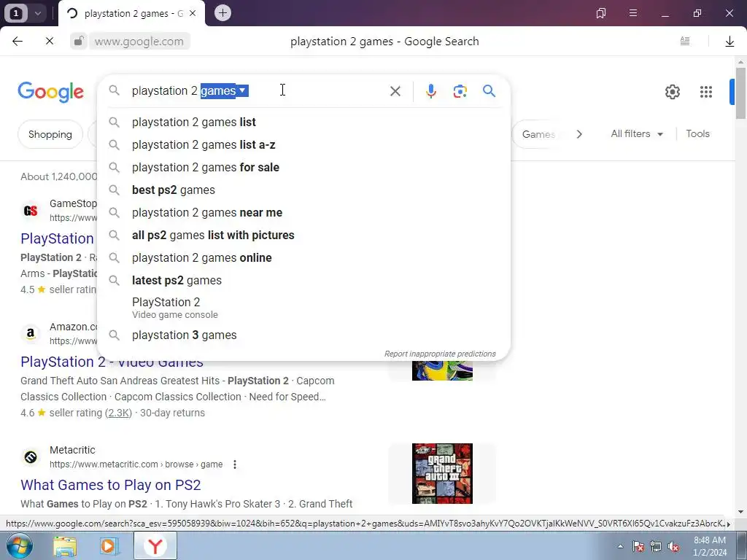Choose suggestion best ps2 games
This screenshot has width=747, height=560.
coord(303,190)
